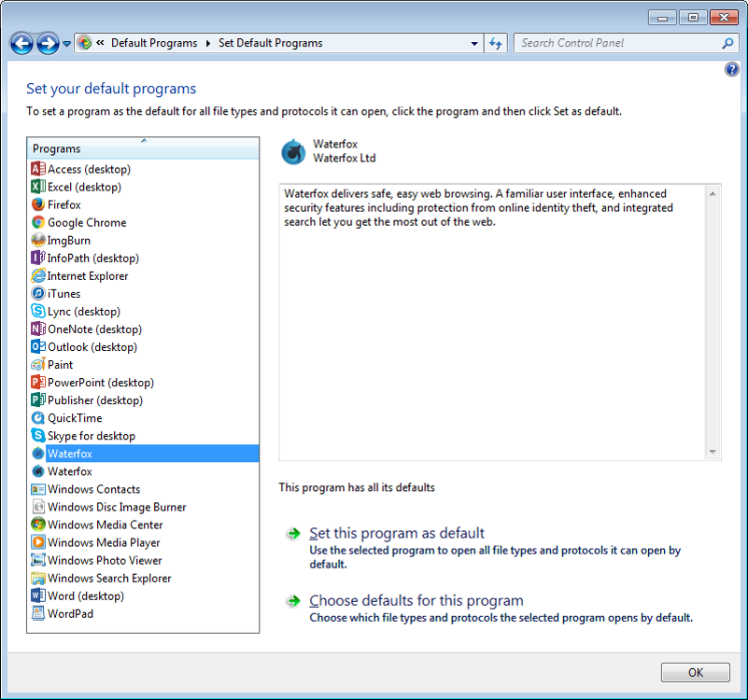Click the ImgBurn disc icon
This screenshot has width=748, height=700.
(x=38, y=240)
